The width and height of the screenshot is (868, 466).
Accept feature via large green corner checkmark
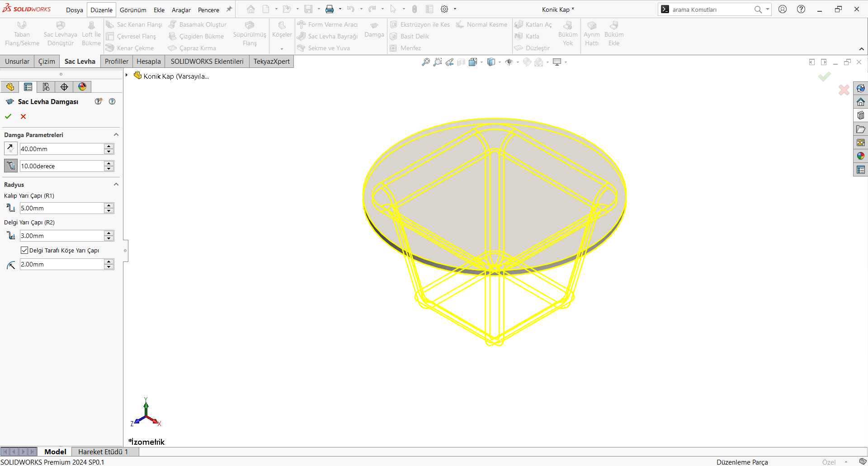[x=825, y=76]
